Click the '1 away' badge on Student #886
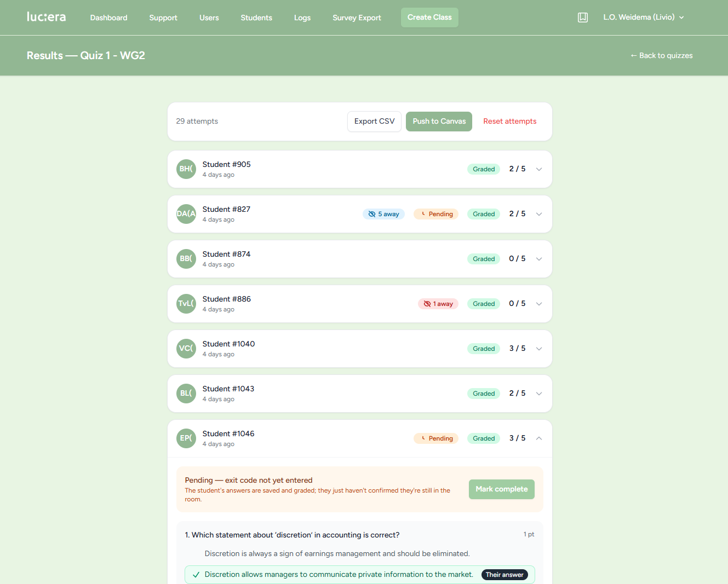Screen dimensions: 728x584 tap(438, 304)
